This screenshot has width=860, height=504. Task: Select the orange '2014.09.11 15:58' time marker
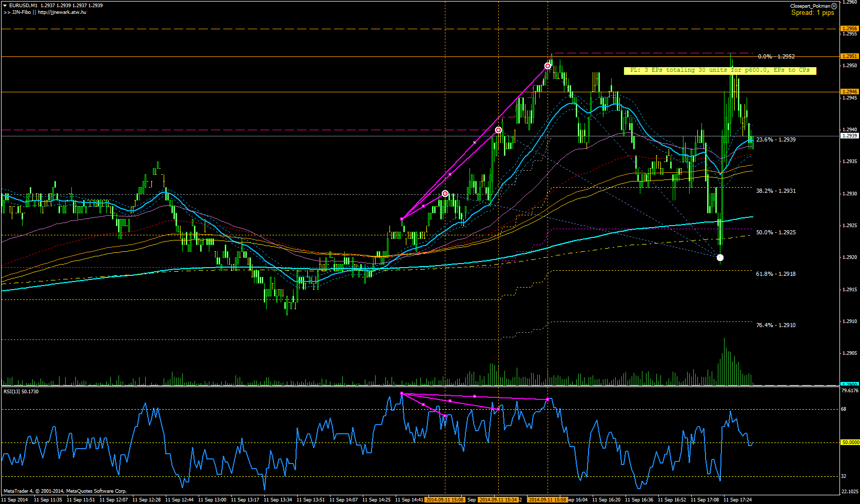click(x=548, y=499)
